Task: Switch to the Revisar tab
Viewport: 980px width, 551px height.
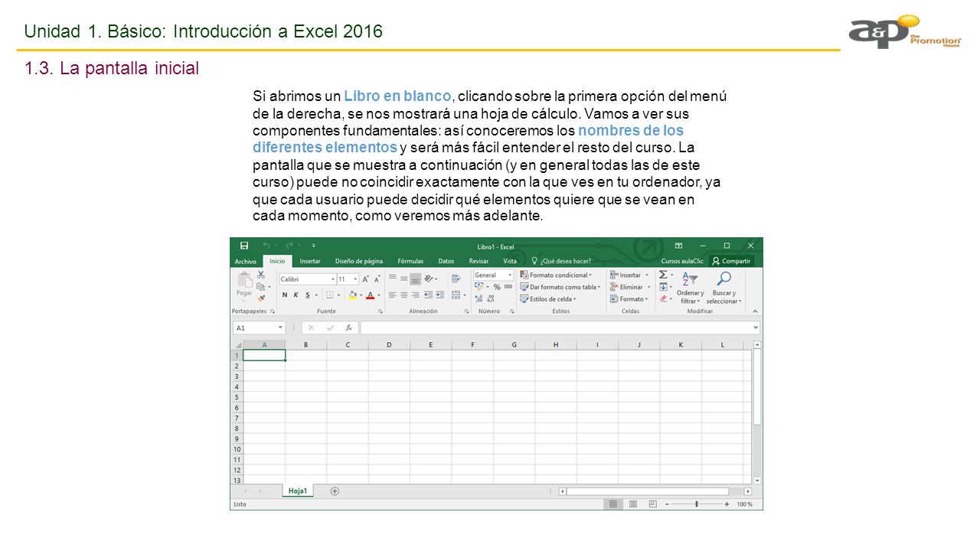Action: (479, 261)
